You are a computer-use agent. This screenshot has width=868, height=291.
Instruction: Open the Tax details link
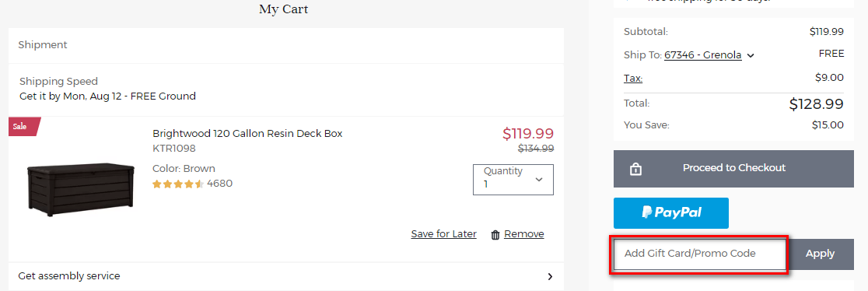click(x=633, y=78)
